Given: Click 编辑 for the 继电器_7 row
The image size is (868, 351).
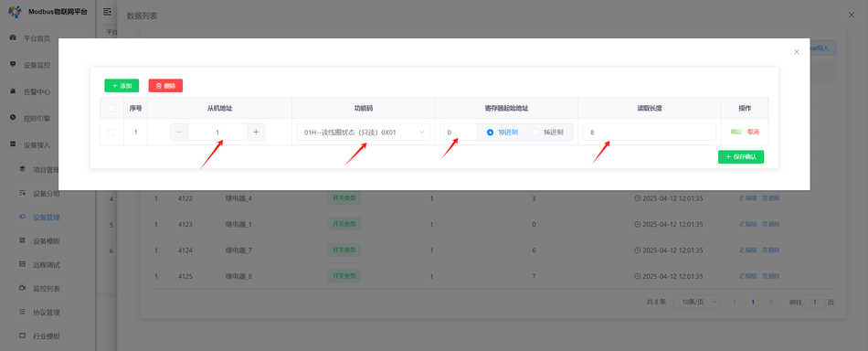Looking at the screenshot, I should click(x=748, y=250).
